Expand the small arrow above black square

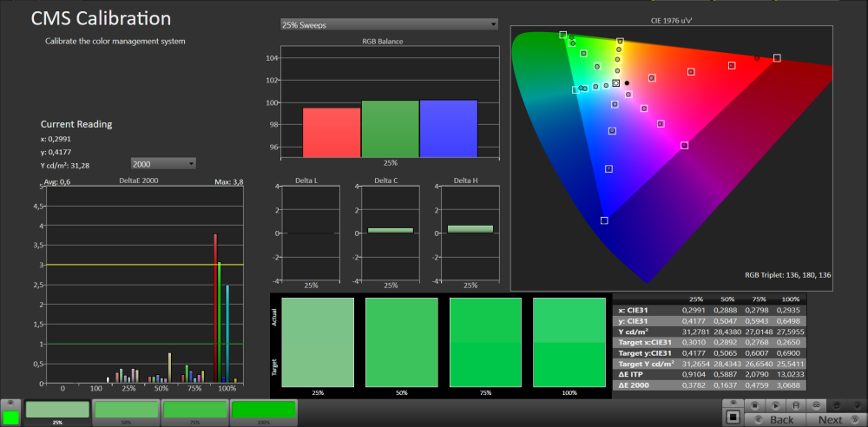tap(733, 403)
